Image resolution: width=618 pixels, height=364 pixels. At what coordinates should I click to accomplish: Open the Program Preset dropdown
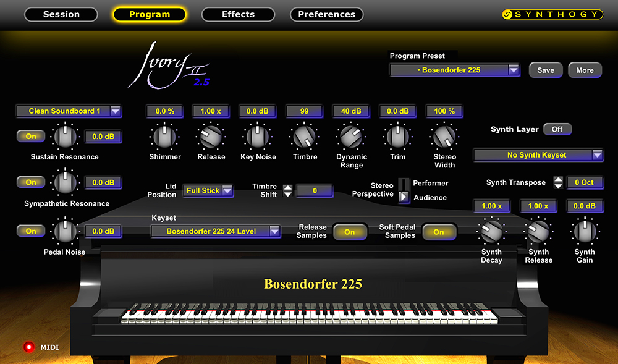tap(454, 70)
